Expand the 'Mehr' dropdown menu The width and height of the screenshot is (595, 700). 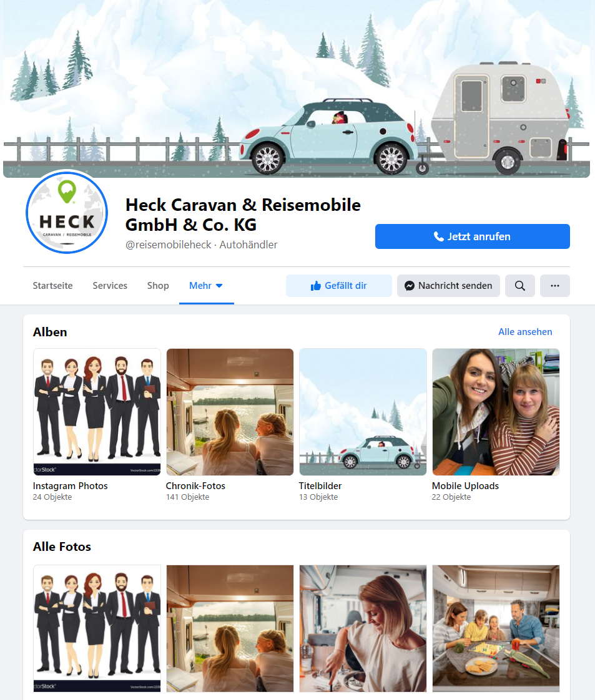tap(206, 286)
